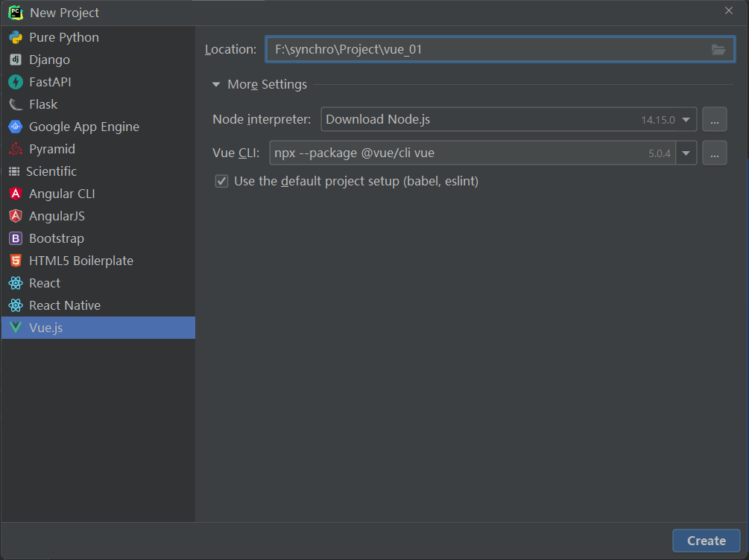749x560 pixels.
Task: Select the Pure Python project icon
Action: coord(16,37)
